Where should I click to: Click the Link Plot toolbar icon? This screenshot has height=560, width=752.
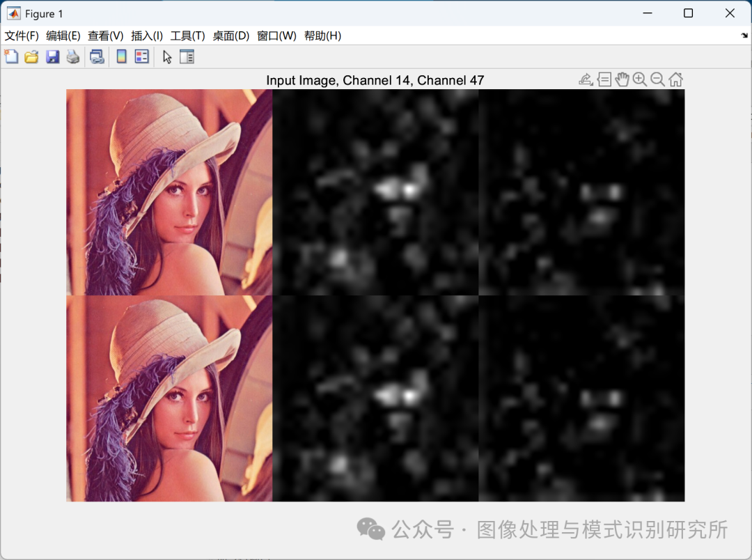click(x=97, y=56)
